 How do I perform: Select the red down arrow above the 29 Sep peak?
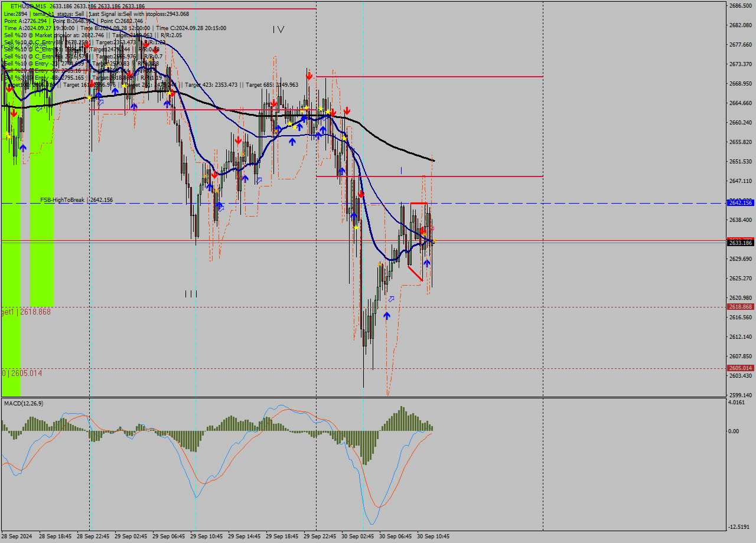[309, 76]
